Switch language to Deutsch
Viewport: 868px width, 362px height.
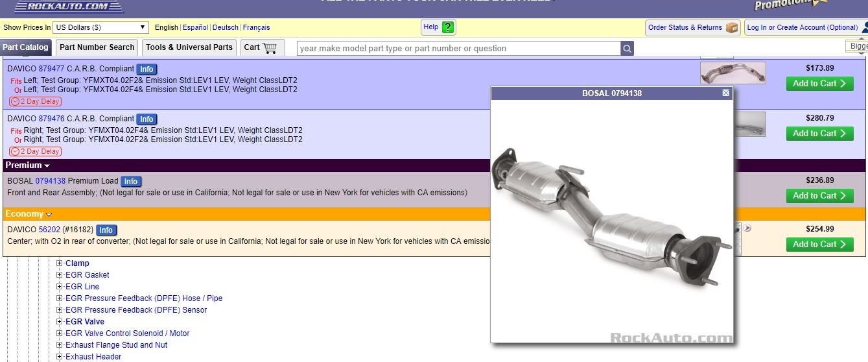tap(226, 28)
